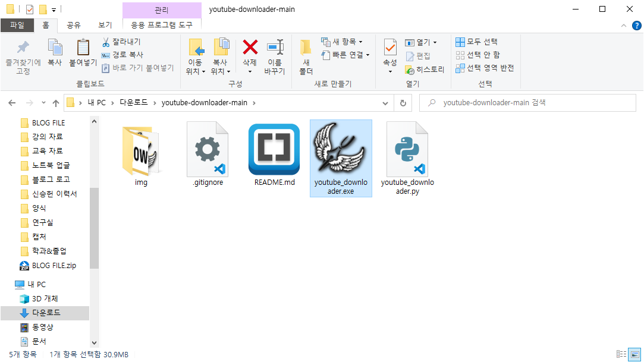
Task: Click properties checkmark icon in title bar
Action: 30,9
